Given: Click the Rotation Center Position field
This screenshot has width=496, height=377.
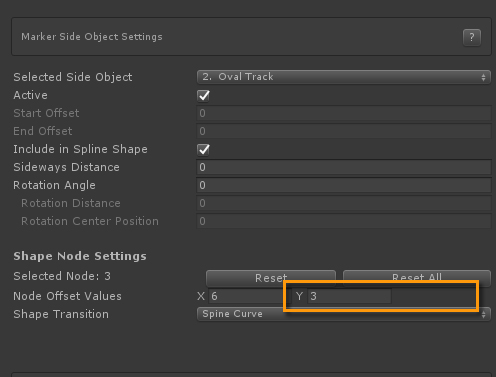Looking at the screenshot, I should coord(344,221).
